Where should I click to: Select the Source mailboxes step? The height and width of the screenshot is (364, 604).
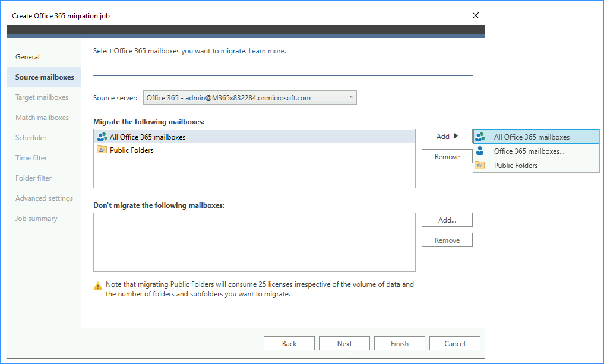[x=44, y=77]
